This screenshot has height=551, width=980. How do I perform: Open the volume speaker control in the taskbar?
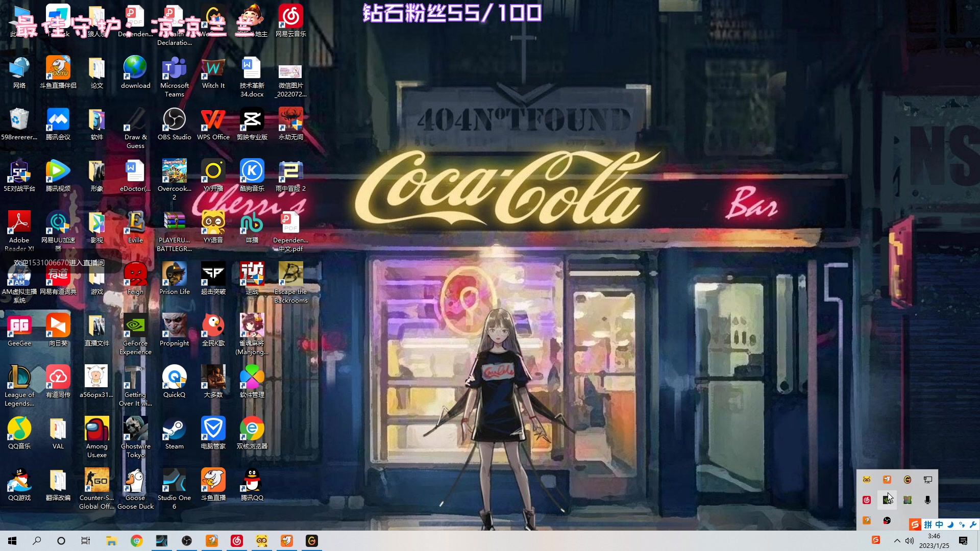click(x=910, y=541)
